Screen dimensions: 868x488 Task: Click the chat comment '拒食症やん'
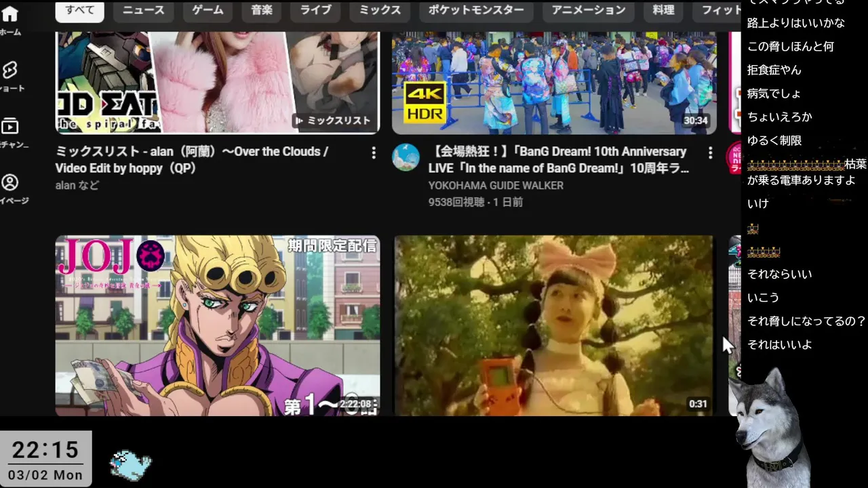coord(774,70)
